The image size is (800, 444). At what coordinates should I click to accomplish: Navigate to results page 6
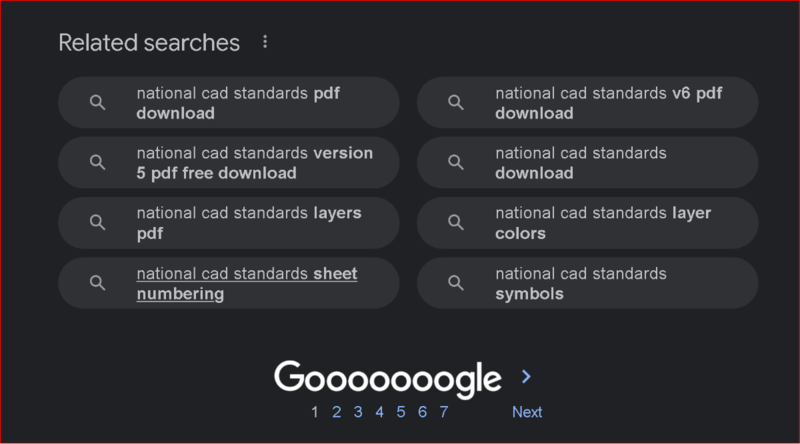pos(422,412)
